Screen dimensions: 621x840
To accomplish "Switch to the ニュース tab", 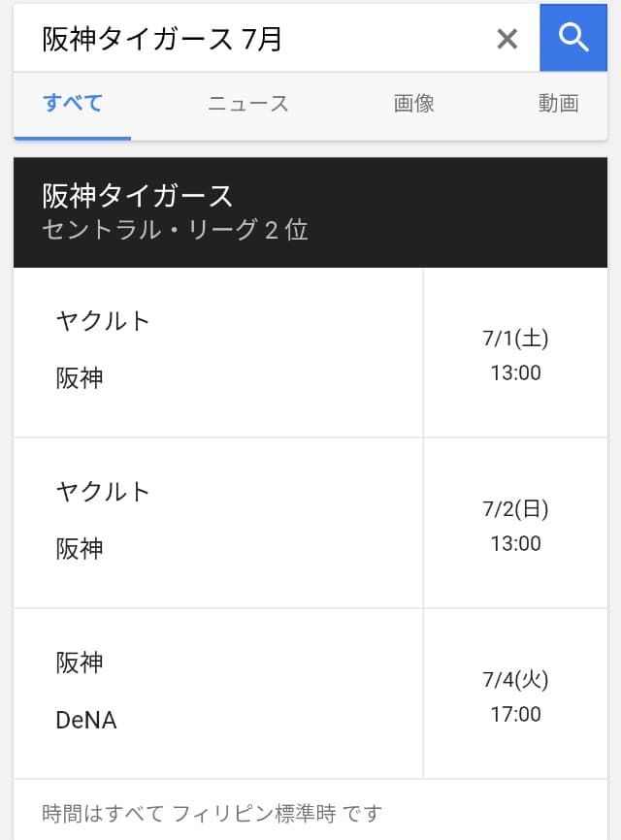I will point(248,104).
